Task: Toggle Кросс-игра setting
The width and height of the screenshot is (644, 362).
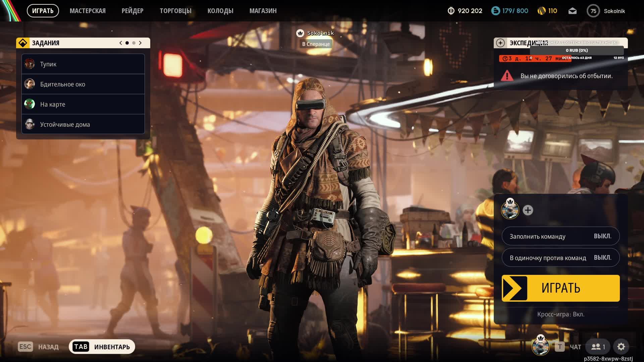Action: [x=560, y=314]
